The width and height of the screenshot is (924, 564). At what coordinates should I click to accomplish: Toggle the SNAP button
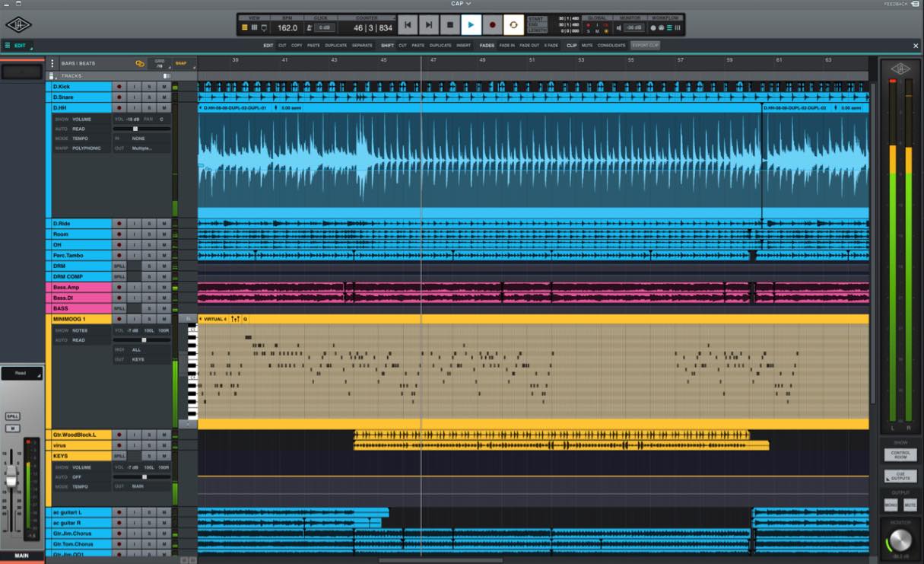(180, 64)
